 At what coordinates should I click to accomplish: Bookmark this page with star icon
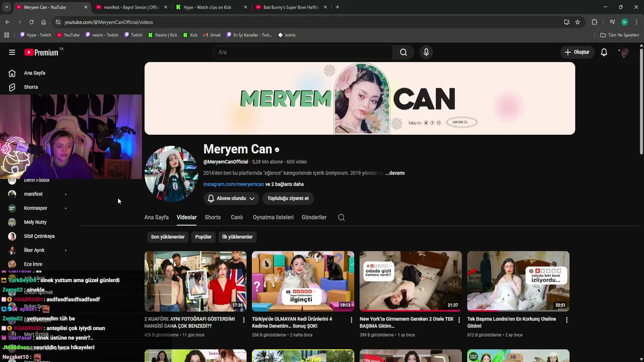[x=578, y=22]
